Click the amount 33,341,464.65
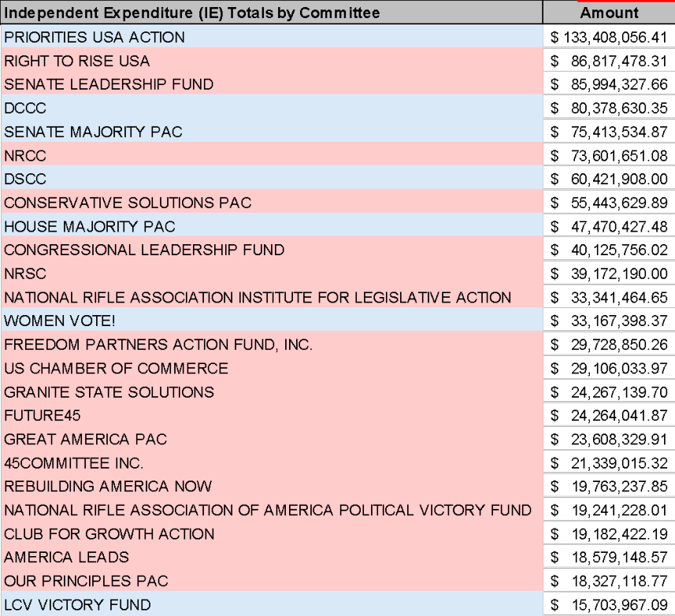Image resolution: width=675 pixels, height=616 pixels. coord(609,298)
